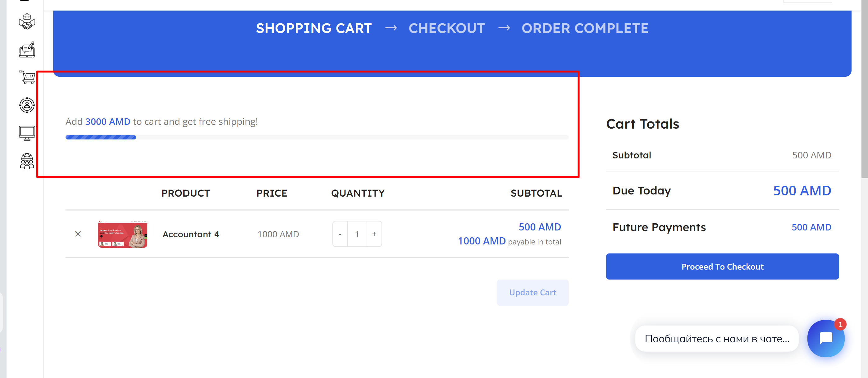Increase Accountant 4 quantity with plus
The width and height of the screenshot is (868, 378).
pos(374,234)
